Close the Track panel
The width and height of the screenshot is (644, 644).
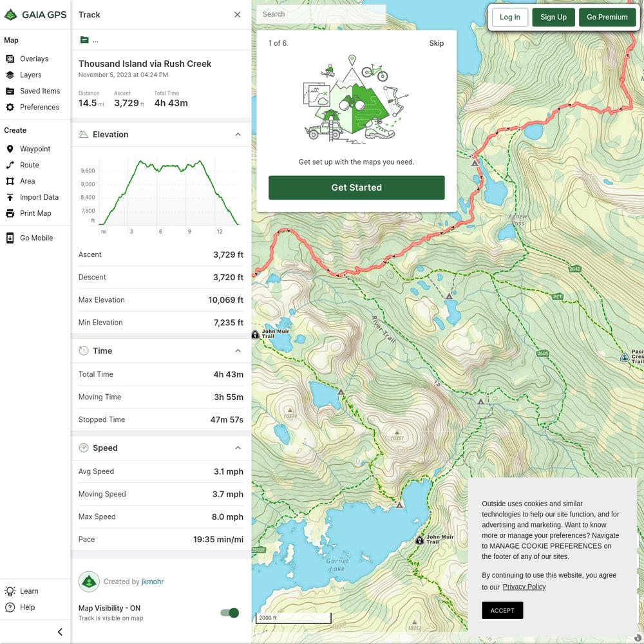coord(238,15)
